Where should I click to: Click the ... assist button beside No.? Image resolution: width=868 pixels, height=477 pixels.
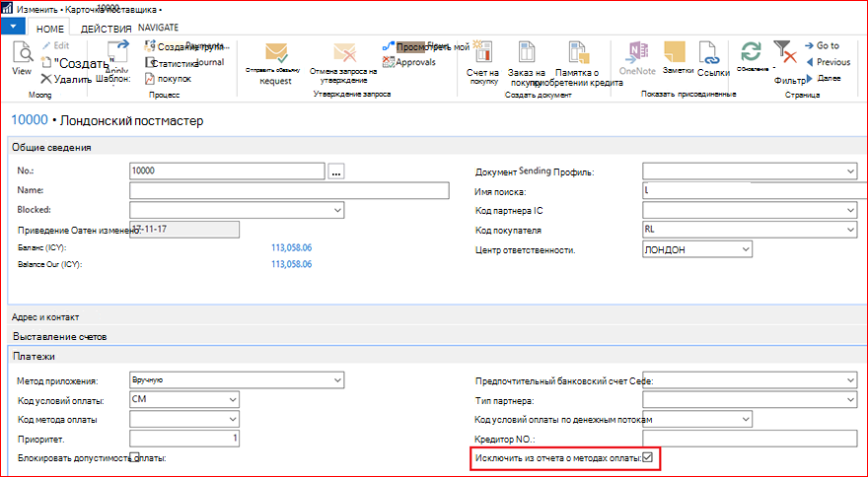tap(336, 170)
